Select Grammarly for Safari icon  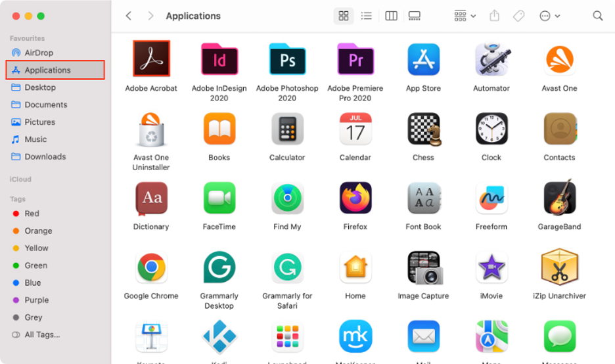coord(287,267)
